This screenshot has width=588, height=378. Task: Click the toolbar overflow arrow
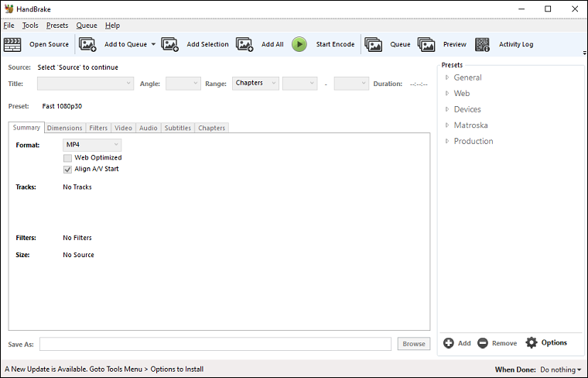pos(585,53)
